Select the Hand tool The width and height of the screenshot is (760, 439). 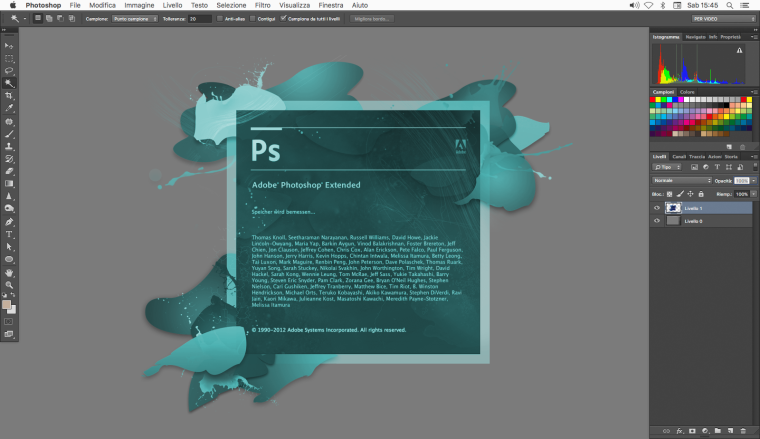[x=9, y=273]
